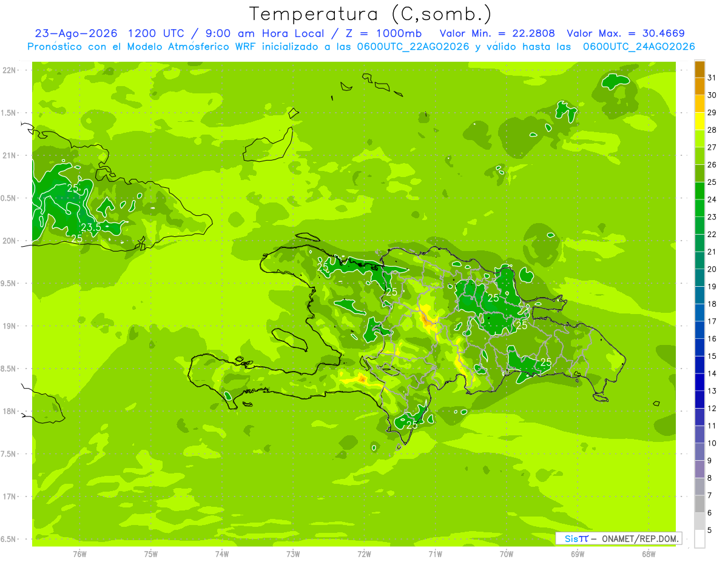The width and height of the screenshot is (728, 562).
Task: Select the "0600UTC_24AGO2026" valid-until timestamp
Action: (638, 47)
